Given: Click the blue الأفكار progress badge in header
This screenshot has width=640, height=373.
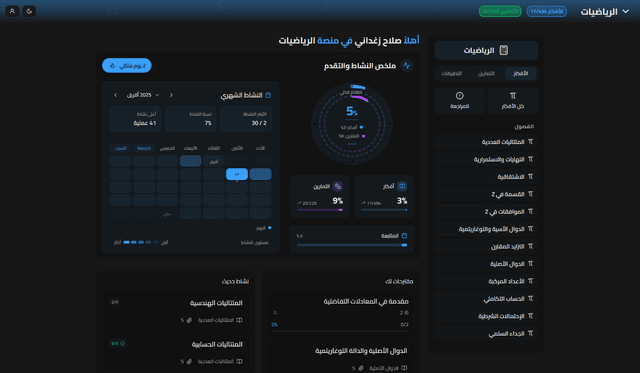Looking at the screenshot, I should click(x=547, y=11).
